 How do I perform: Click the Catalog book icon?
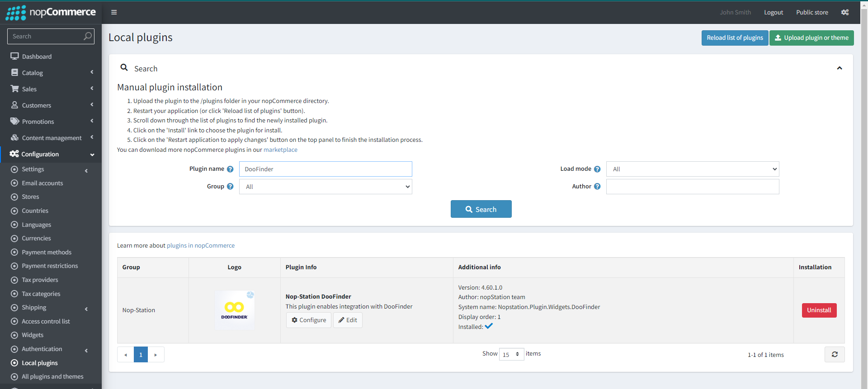14,73
